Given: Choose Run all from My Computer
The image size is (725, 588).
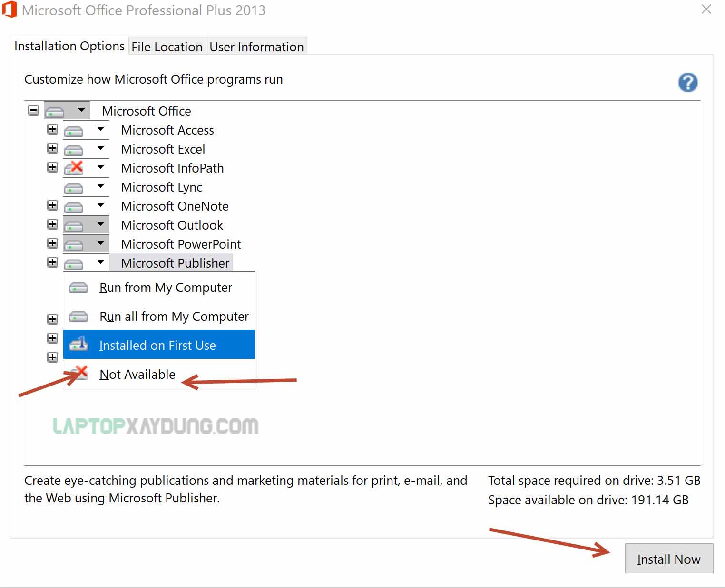Looking at the screenshot, I should (x=159, y=317).
